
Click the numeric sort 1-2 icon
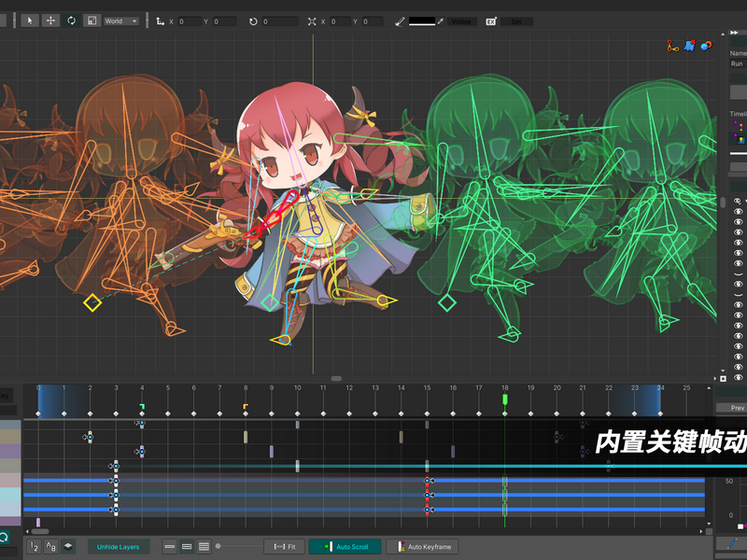pos(34,547)
